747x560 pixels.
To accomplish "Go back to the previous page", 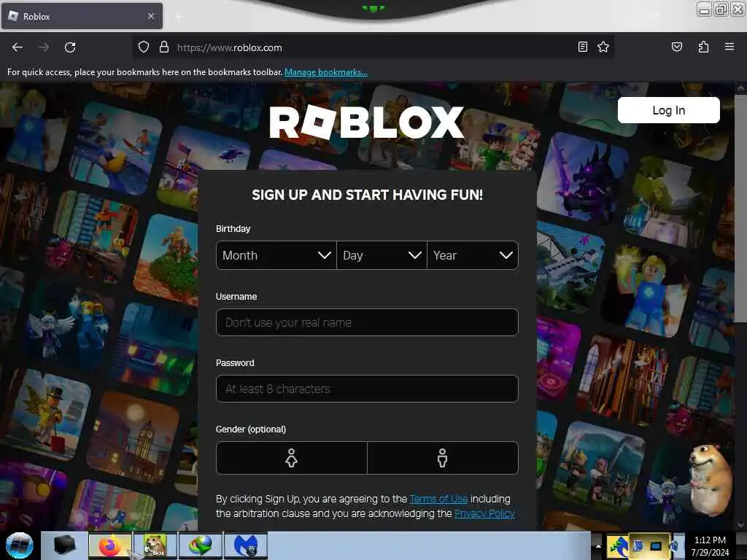I will coord(18,47).
